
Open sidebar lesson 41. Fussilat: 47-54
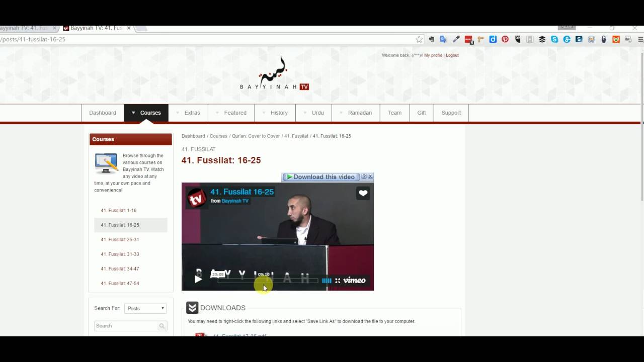[120, 284]
